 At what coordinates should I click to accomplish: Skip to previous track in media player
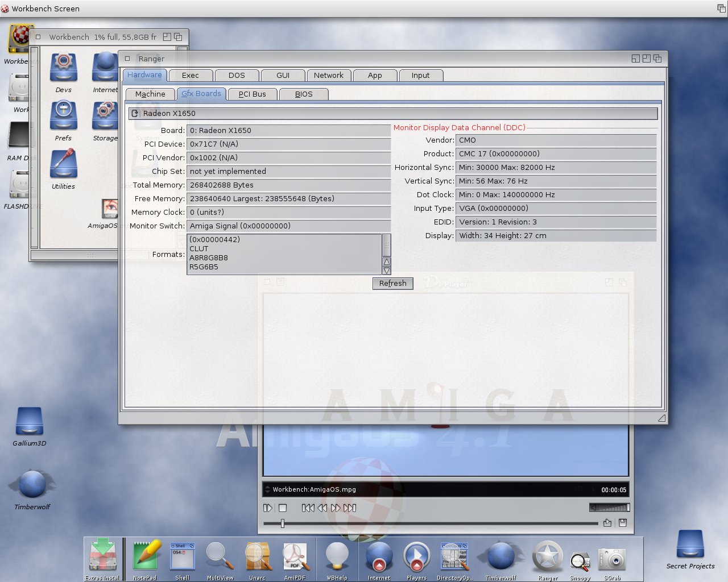click(x=308, y=508)
